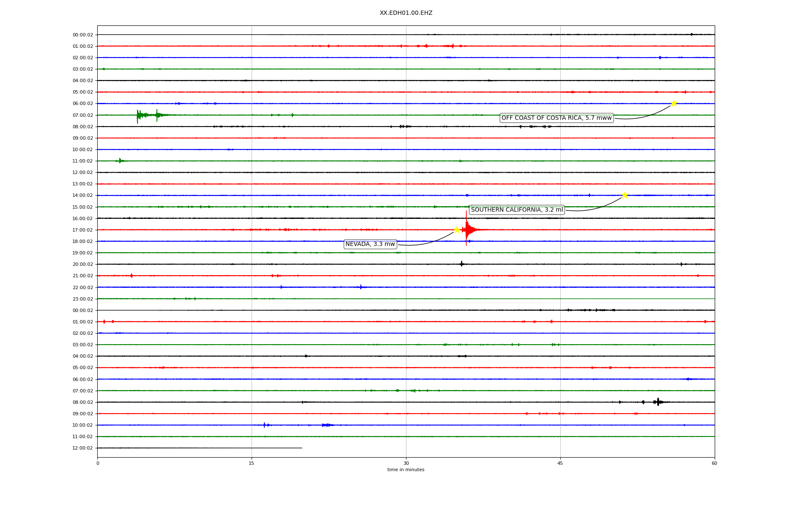Click the plot title XX.EDH01.00.EHZ
This screenshot has height=508, width=812.
[x=406, y=13]
